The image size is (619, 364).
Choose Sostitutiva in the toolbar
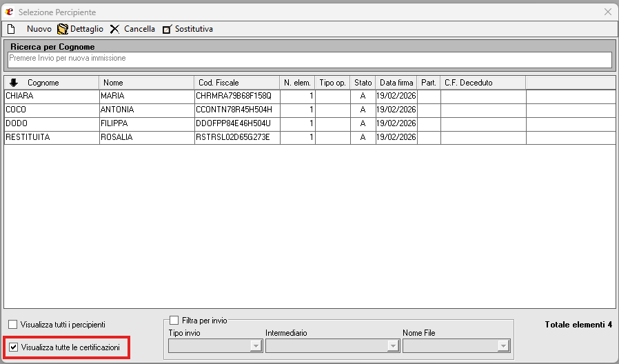[x=194, y=29]
